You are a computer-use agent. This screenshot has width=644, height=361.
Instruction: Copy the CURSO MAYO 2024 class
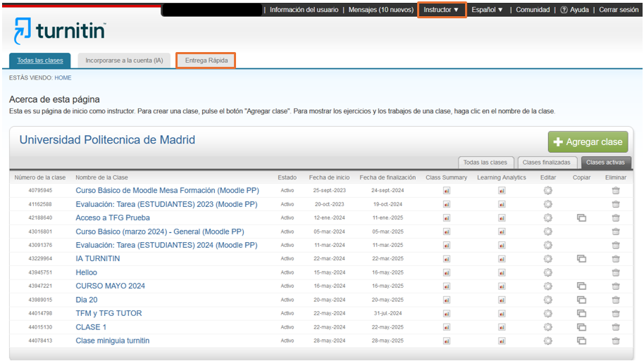pos(581,286)
